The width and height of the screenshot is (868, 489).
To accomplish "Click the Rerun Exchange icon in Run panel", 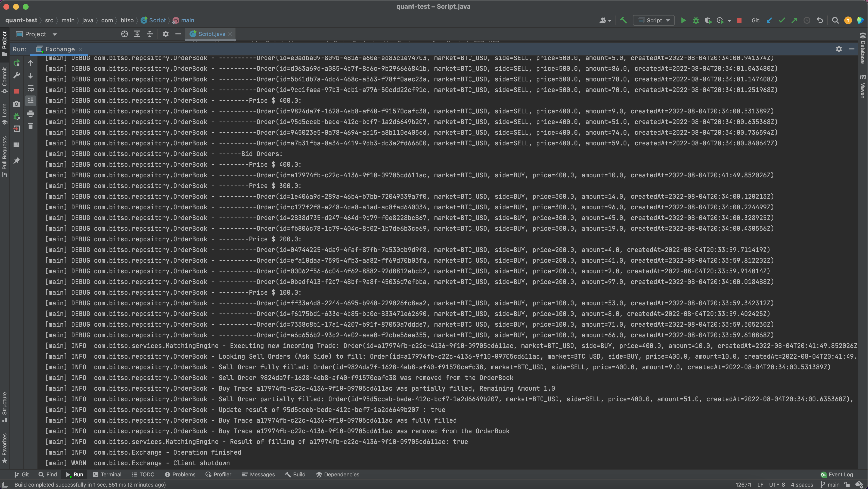I will tap(16, 63).
